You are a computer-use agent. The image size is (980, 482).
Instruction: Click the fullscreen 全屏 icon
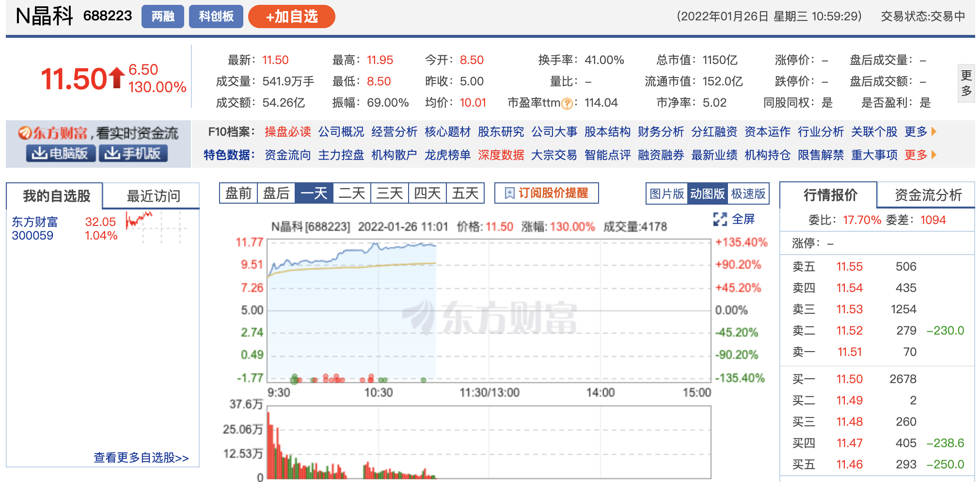point(720,219)
